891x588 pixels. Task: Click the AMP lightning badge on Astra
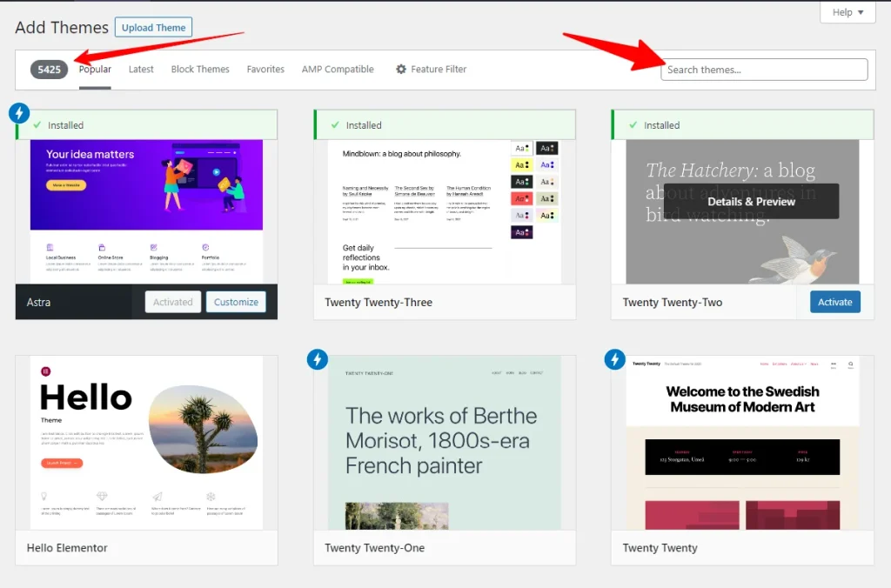point(19,112)
